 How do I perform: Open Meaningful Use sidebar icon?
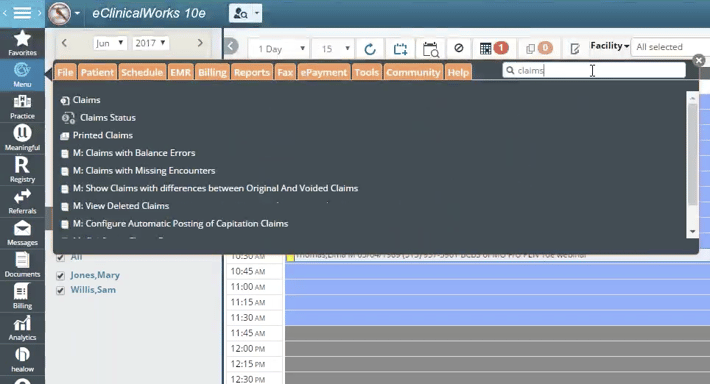[22, 138]
